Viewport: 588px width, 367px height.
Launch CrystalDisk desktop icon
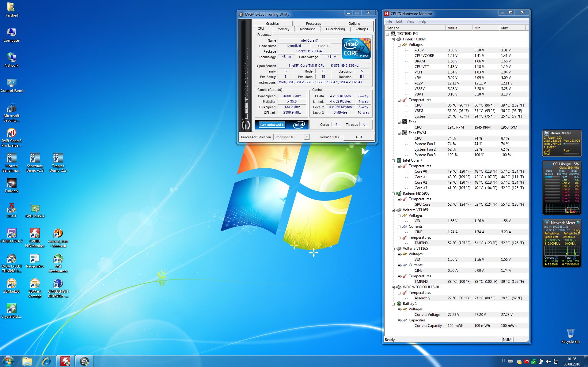point(11,311)
